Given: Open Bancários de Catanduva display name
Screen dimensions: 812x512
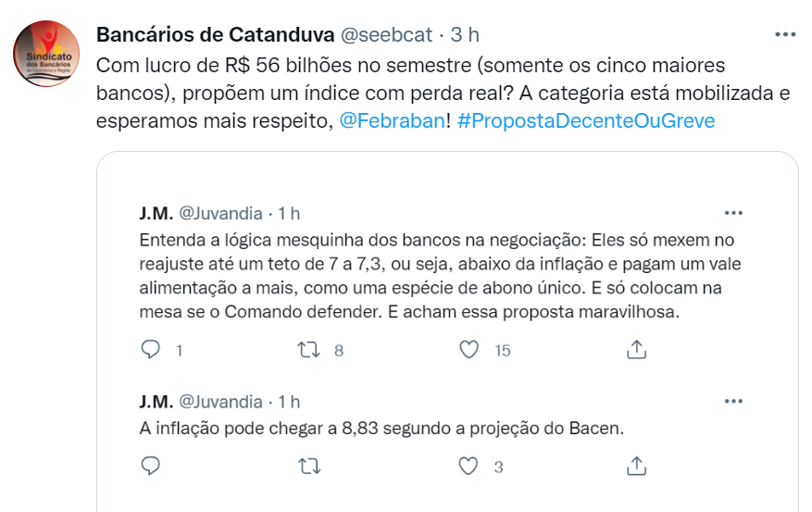Looking at the screenshot, I should [216, 34].
